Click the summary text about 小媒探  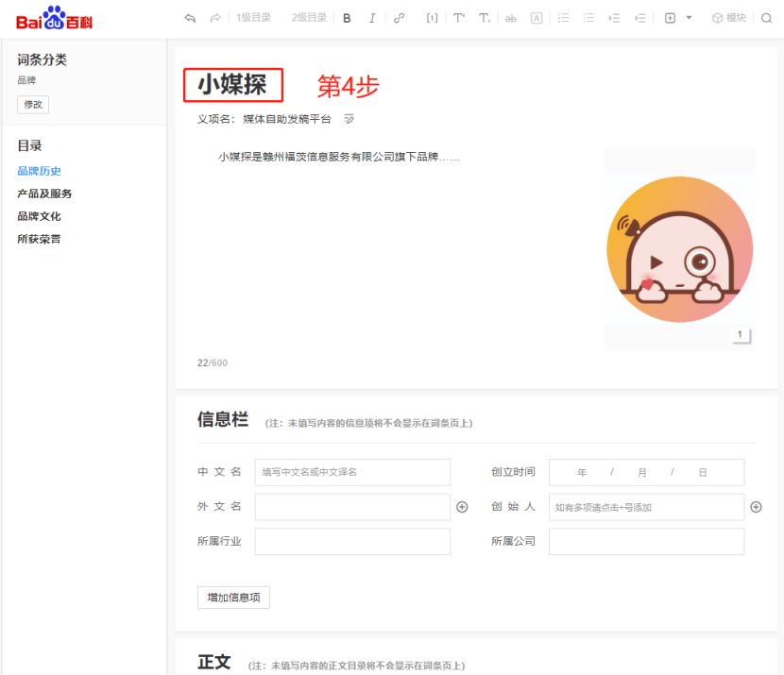point(338,157)
